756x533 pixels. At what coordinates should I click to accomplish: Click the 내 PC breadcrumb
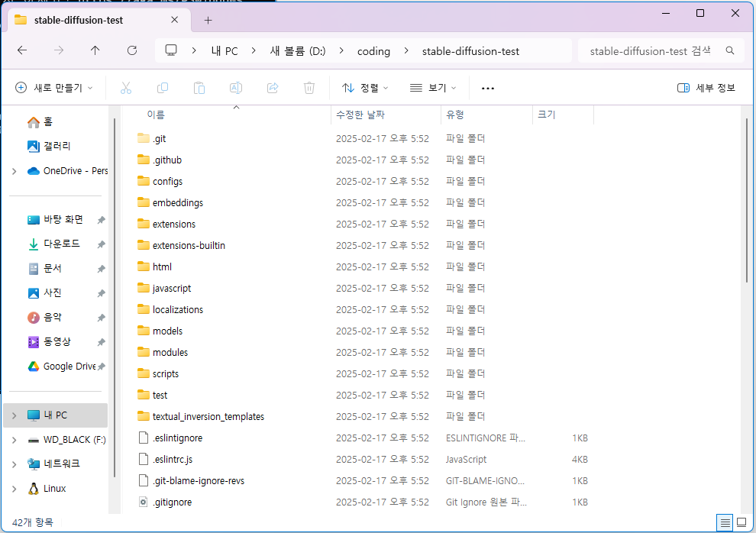click(225, 51)
